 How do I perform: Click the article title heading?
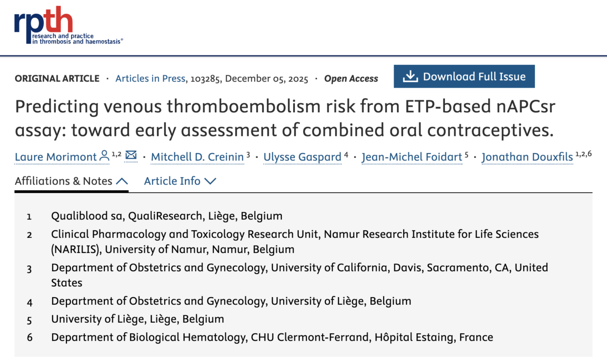click(x=285, y=118)
